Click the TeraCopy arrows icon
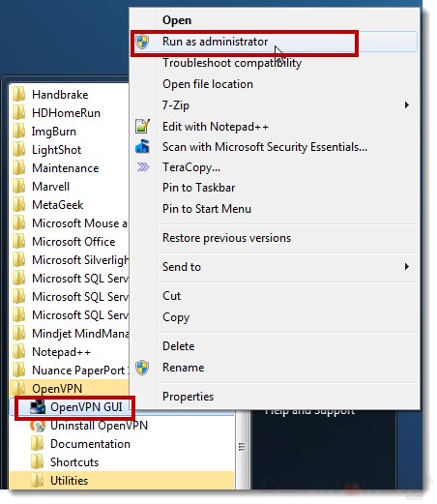The height and width of the screenshot is (504, 437). click(143, 167)
